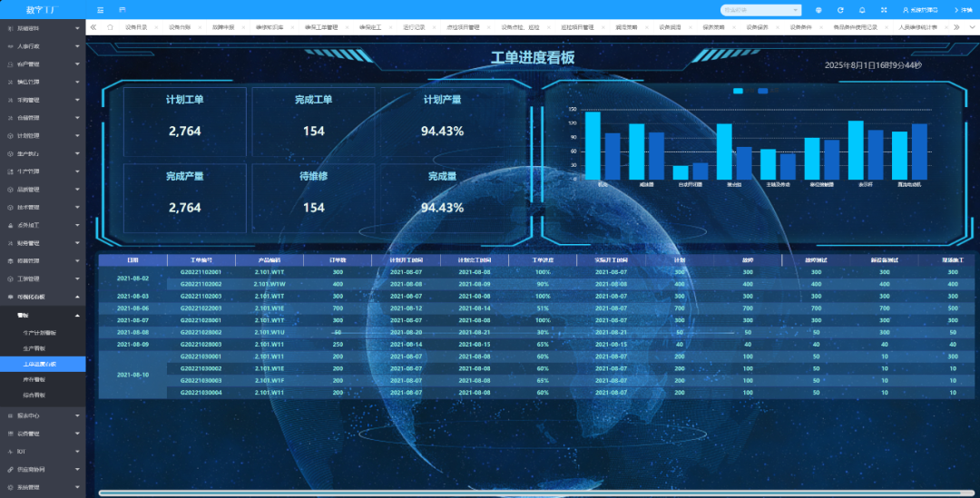The width and height of the screenshot is (980, 498).
Task: Click the 工单编号 table column header
Action: tap(201, 260)
